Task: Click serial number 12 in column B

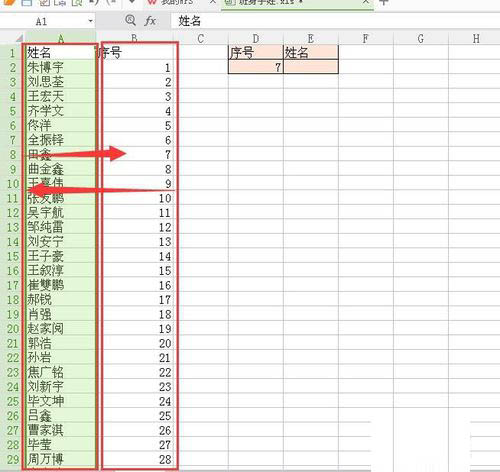Action: pyautogui.click(x=165, y=228)
